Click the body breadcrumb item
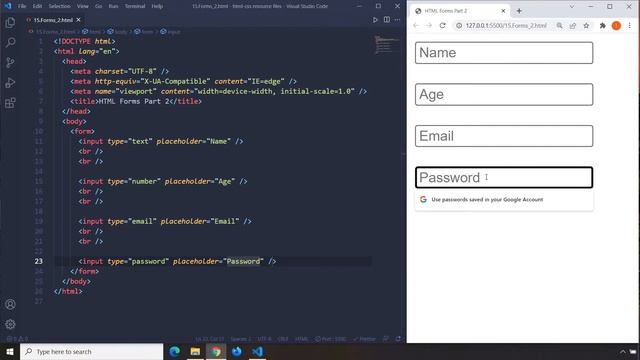The image size is (640, 360). pos(118,31)
